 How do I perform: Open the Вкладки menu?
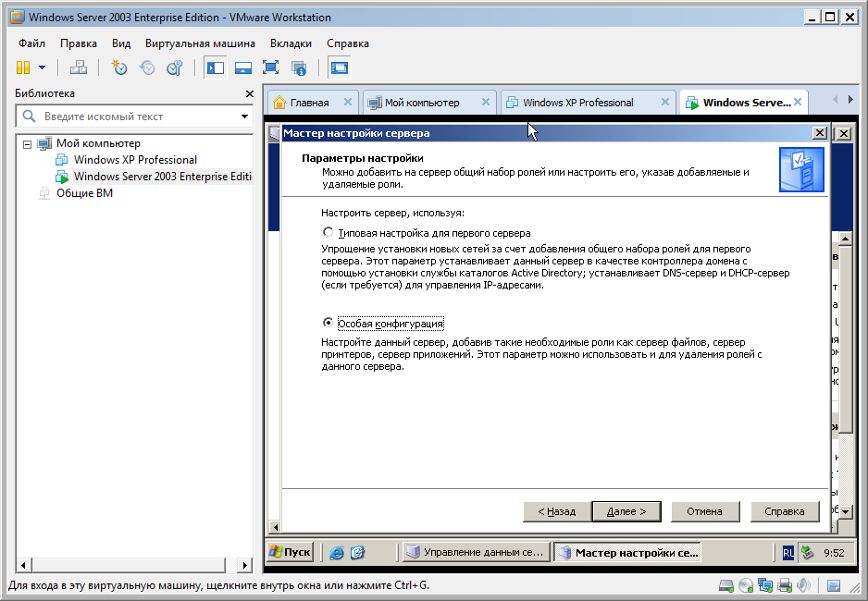[291, 43]
